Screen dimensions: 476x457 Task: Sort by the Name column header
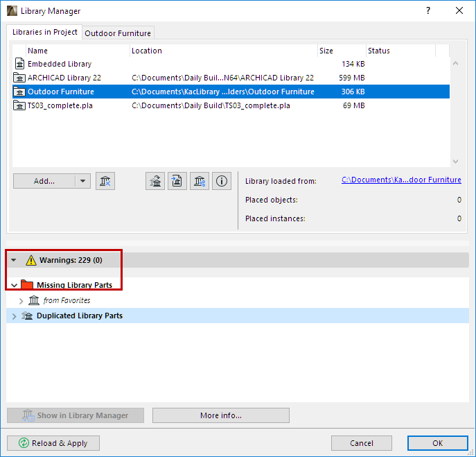[x=78, y=51]
